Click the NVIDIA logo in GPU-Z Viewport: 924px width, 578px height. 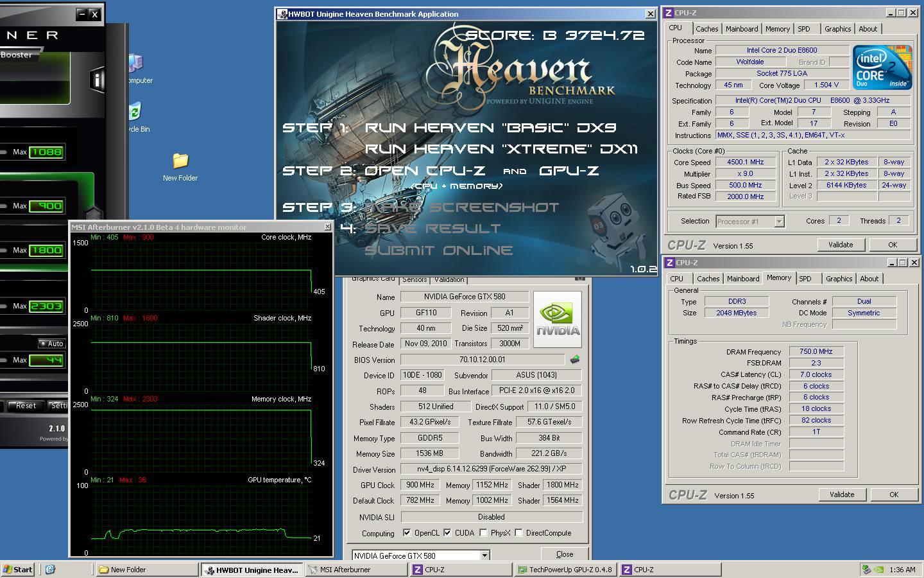coord(558,320)
